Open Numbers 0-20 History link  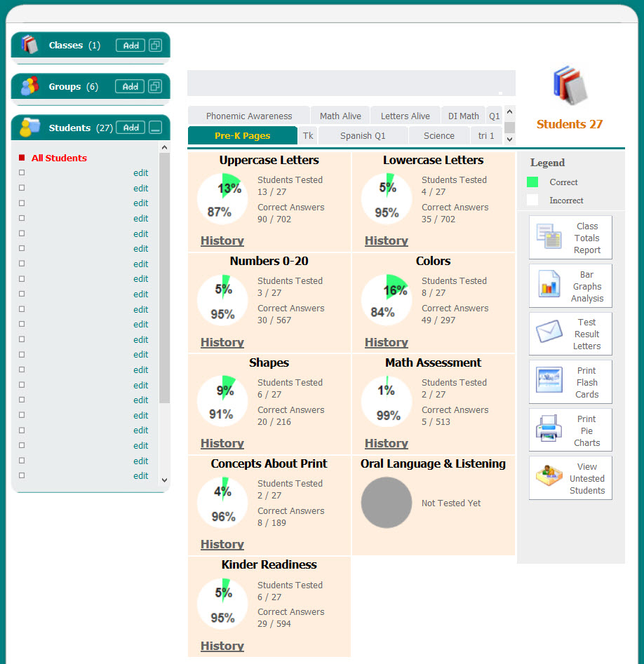pos(222,342)
